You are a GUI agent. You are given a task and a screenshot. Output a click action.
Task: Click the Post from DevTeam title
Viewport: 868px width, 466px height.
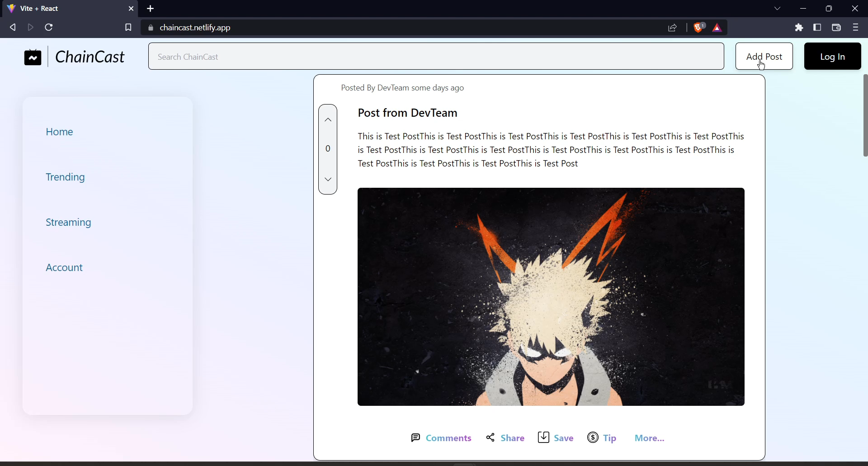(407, 113)
